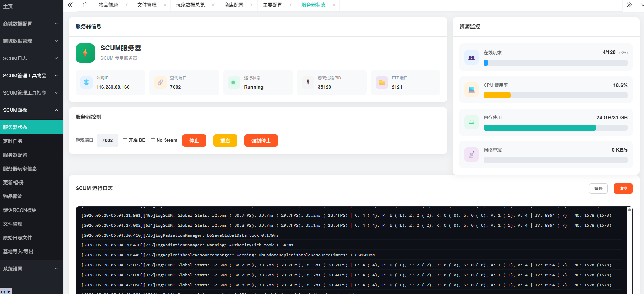The width and height of the screenshot is (644, 294).
Task: Click the folder icon beside FTP端口
Action: point(382,82)
